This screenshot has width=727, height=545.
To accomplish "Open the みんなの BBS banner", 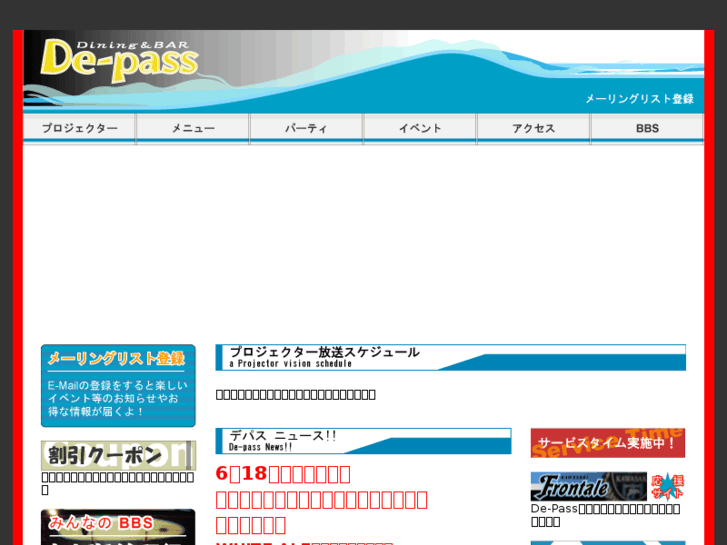I will pyautogui.click(x=118, y=527).
